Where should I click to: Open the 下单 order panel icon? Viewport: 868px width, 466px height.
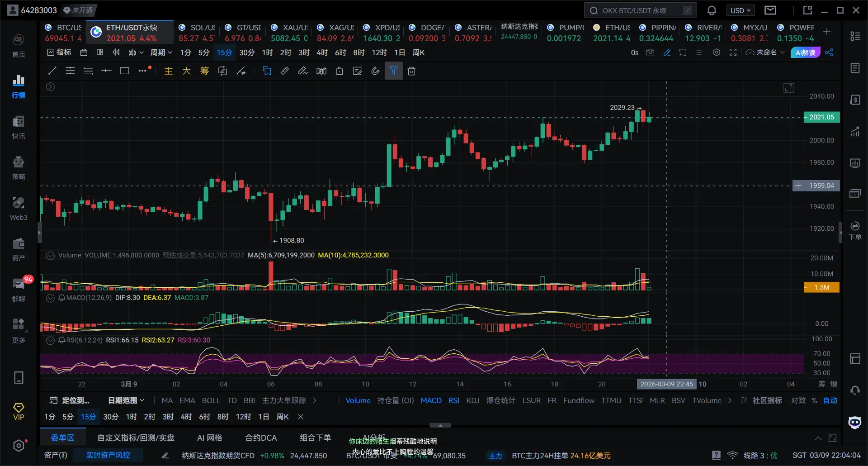(855, 231)
